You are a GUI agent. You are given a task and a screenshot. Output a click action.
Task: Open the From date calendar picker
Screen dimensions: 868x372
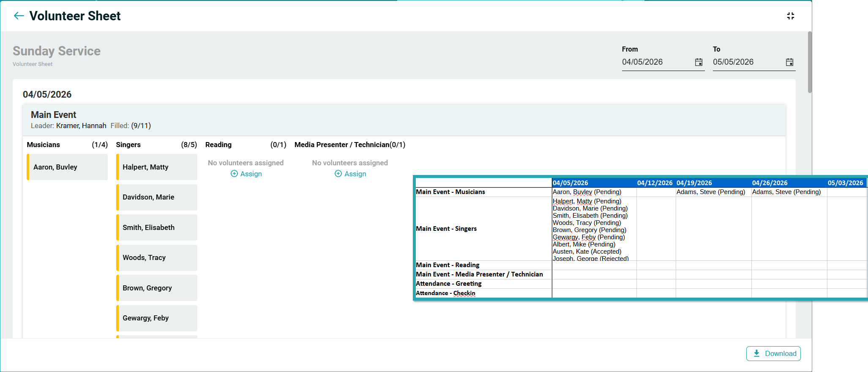point(699,62)
